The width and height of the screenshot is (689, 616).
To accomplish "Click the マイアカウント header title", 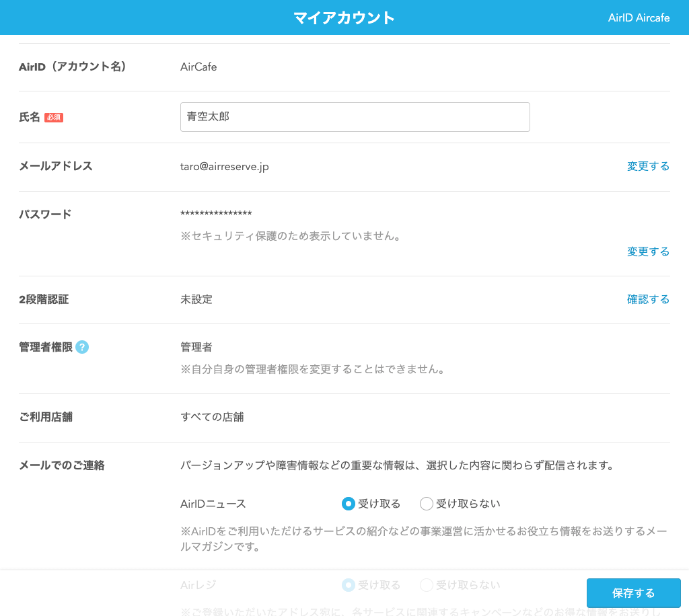I will coord(344,17).
